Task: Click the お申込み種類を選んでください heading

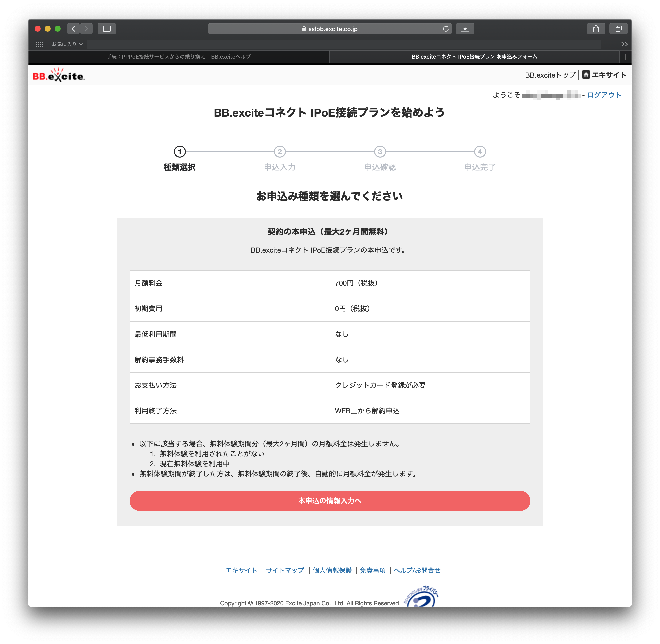Action: [329, 196]
